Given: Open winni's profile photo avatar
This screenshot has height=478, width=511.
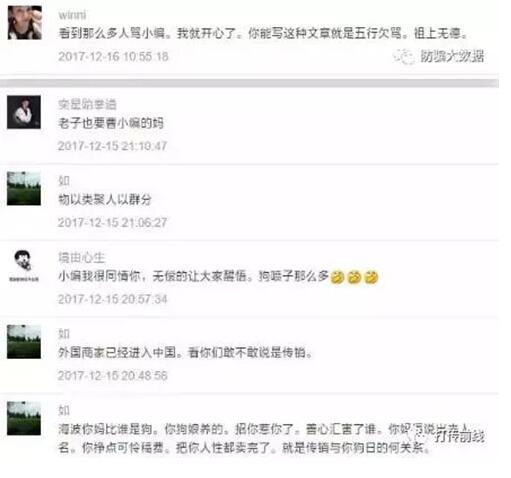Looking at the screenshot, I should tap(25, 23).
